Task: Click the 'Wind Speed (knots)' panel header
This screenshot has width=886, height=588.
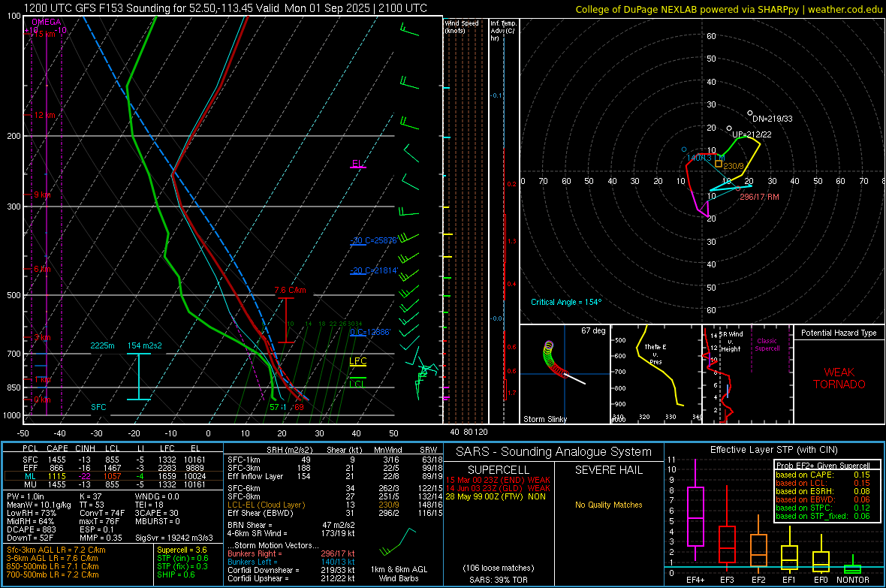Action: point(462,26)
